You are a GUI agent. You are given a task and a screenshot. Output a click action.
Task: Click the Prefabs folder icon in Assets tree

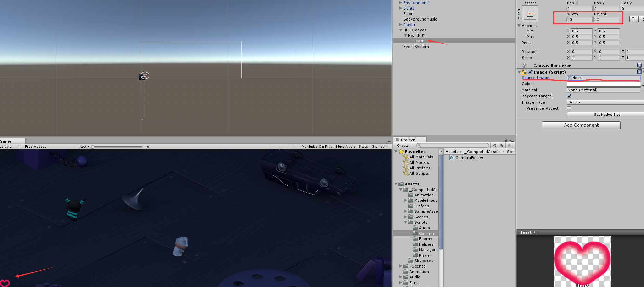tap(411, 206)
